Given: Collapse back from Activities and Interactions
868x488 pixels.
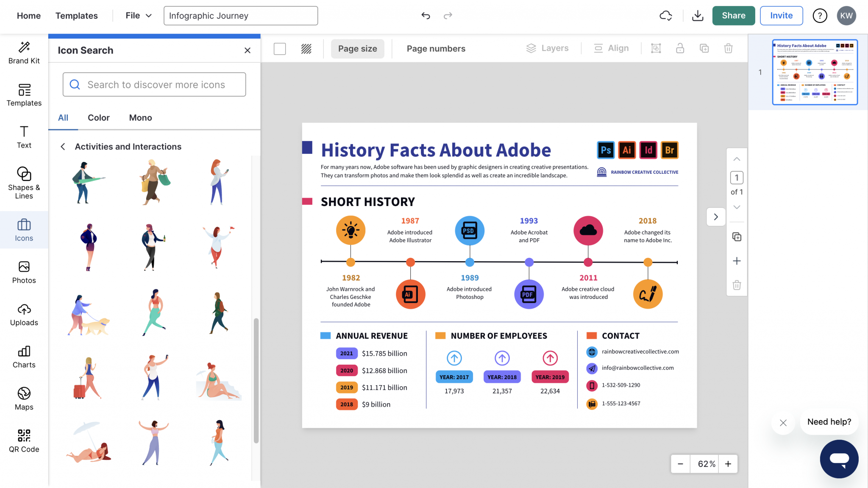Looking at the screenshot, I should (x=62, y=146).
